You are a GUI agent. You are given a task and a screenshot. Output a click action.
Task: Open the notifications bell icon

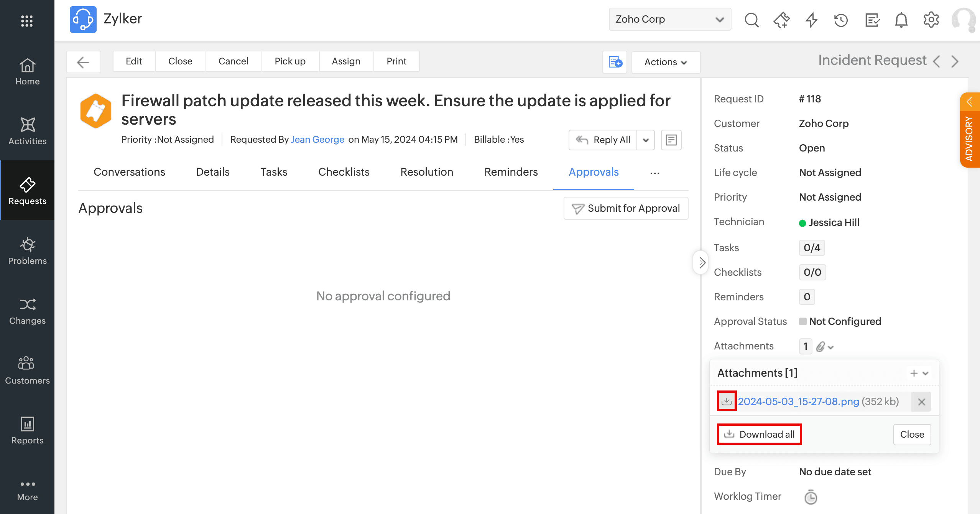[901, 20]
